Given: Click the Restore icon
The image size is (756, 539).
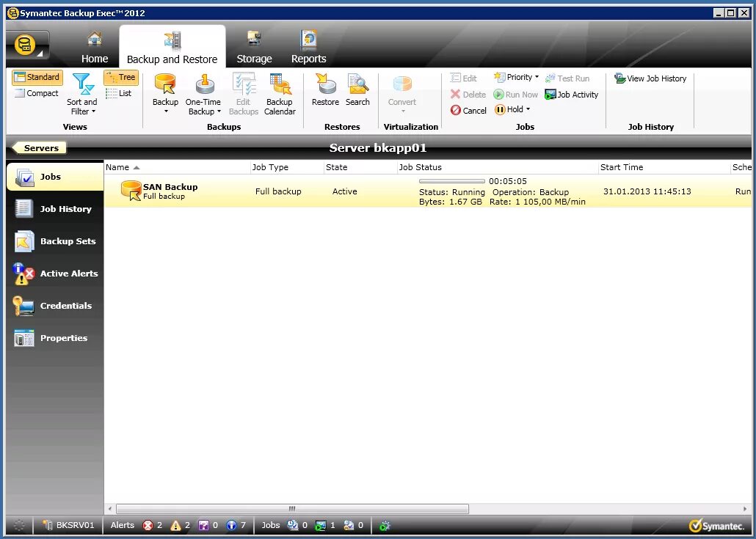Looking at the screenshot, I should coord(325,84).
